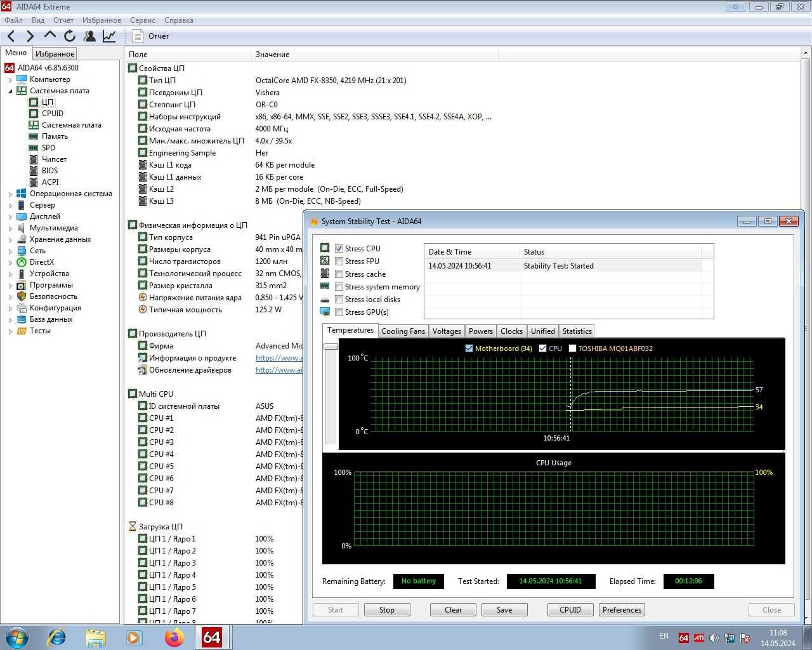Toggle the CPU graph legend checkbox
The height and width of the screenshot is (650, 812).
pyautogui.click(x=542, y=348)
